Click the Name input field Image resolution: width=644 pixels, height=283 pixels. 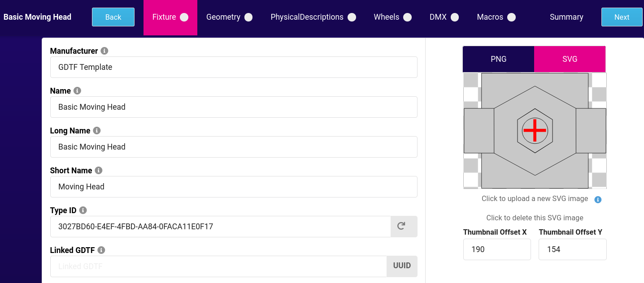(234, 107)
